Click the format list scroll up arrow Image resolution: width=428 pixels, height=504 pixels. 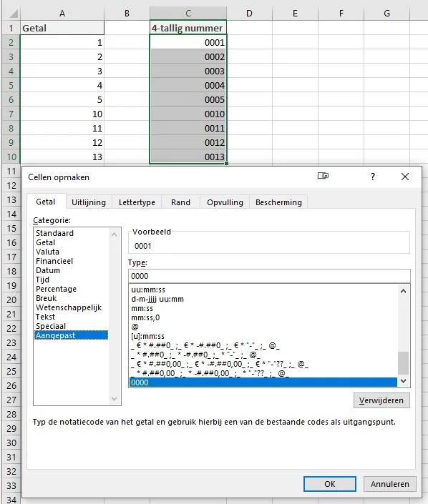[403, 291]
